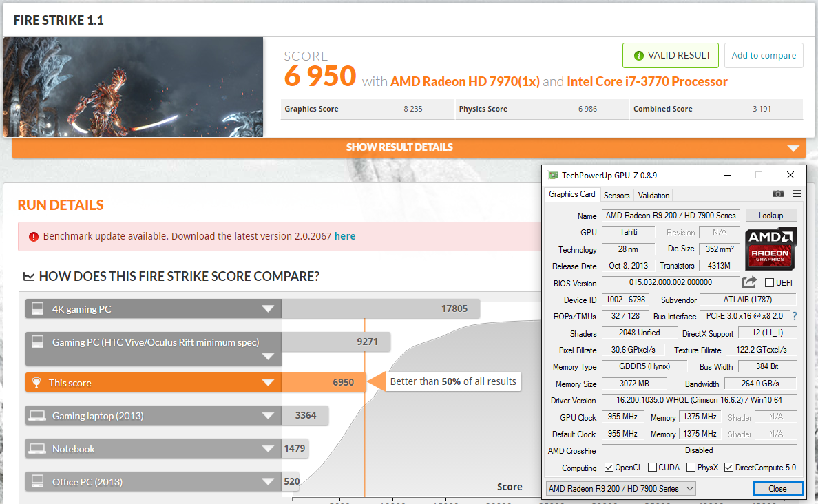
Task: Click the monitor icon in Office PC (2013) row
Action: pos(38,481)
